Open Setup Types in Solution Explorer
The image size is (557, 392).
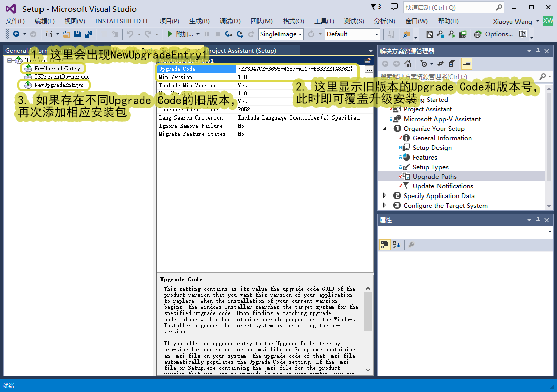pos(430,167)
